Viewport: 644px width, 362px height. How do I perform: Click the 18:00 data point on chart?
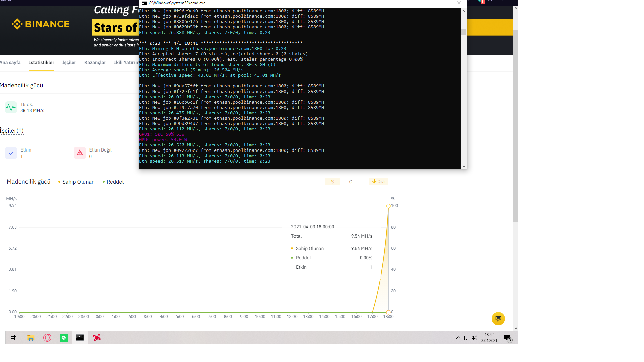[x=388, y=206]
